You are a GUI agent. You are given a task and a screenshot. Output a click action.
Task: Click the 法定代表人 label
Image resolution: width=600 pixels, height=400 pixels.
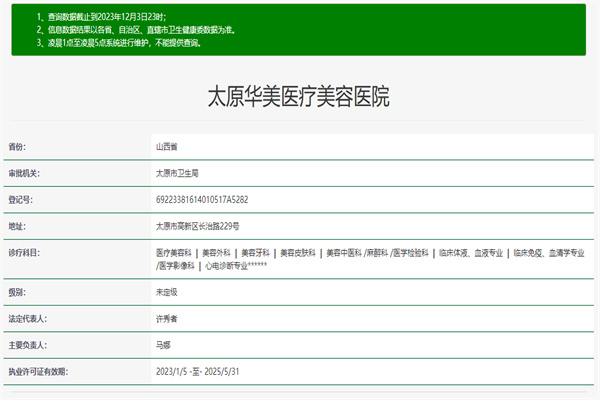pyautogui.click(x=28, y=319)
